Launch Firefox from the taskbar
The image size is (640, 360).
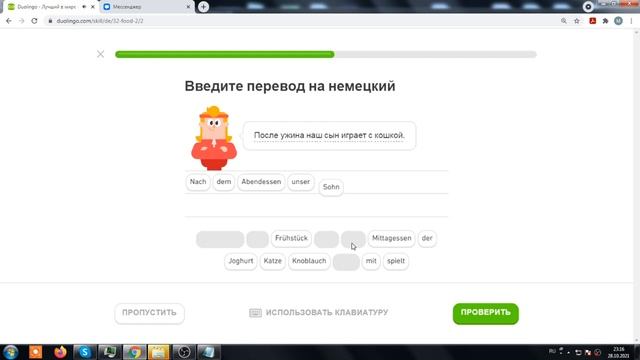(x=60, y=352)
